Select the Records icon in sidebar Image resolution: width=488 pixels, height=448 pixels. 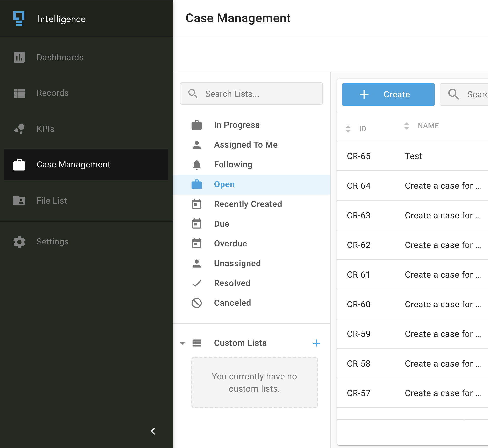pos(19,93)
